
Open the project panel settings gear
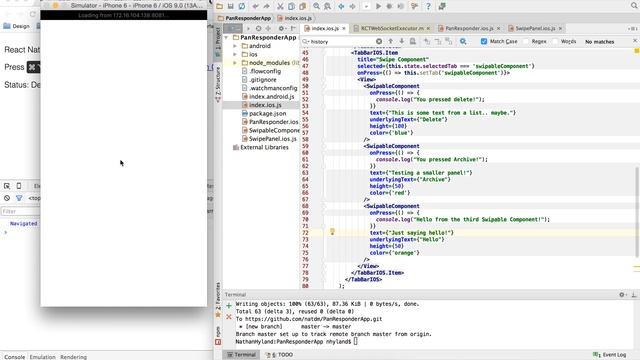click(x=282, y=28)
